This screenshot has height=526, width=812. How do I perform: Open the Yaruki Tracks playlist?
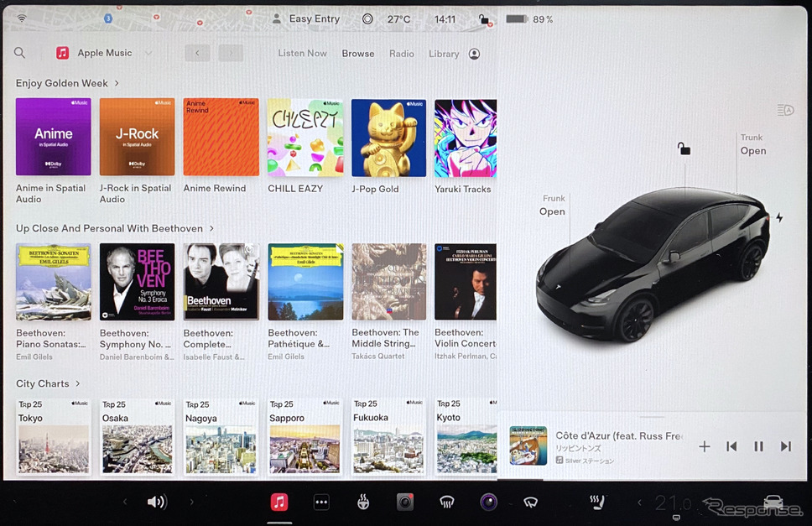point(466,138)
